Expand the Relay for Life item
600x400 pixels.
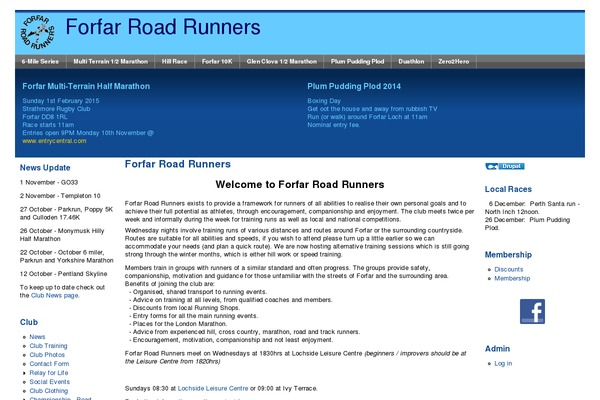click(49, 373)
